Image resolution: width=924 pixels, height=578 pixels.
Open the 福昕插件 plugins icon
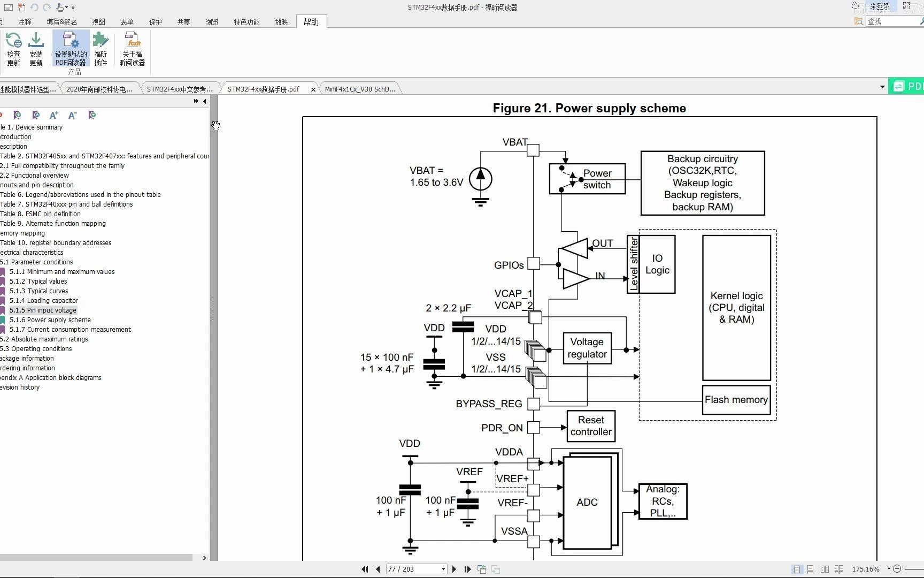coord(101,49)
